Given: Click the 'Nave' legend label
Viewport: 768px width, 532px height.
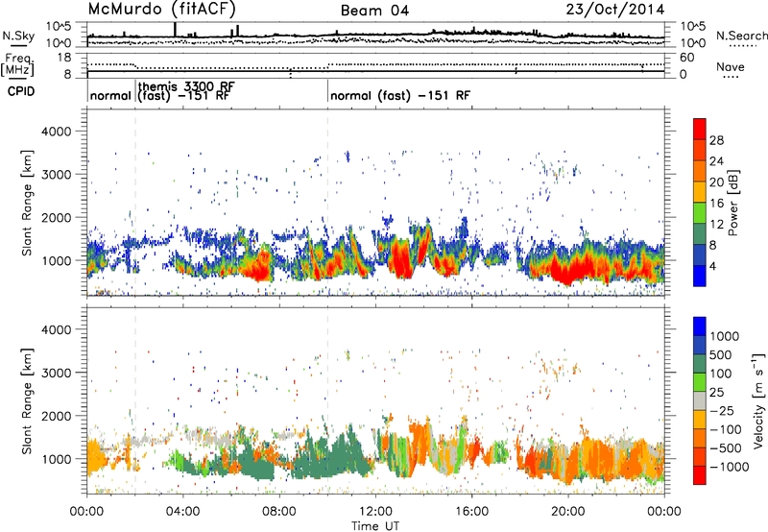Looking at the screenshot, I should tap(730, 67).
